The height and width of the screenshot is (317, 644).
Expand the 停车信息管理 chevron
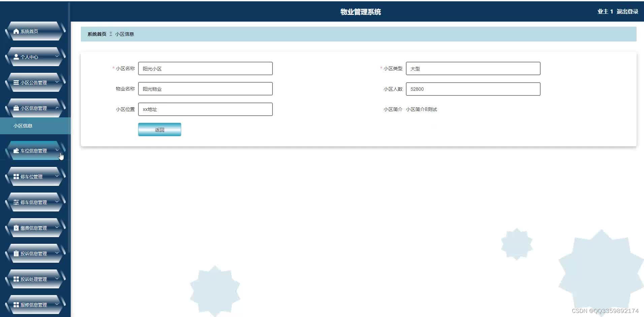(x=57, y=202)
